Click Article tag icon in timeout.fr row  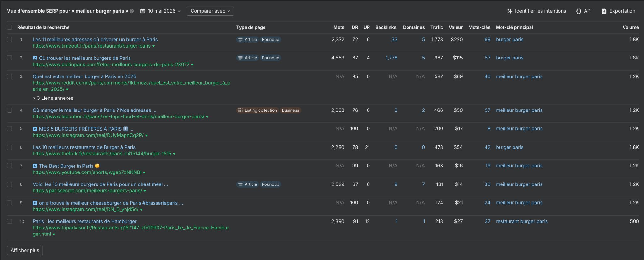tap(241, 40)
